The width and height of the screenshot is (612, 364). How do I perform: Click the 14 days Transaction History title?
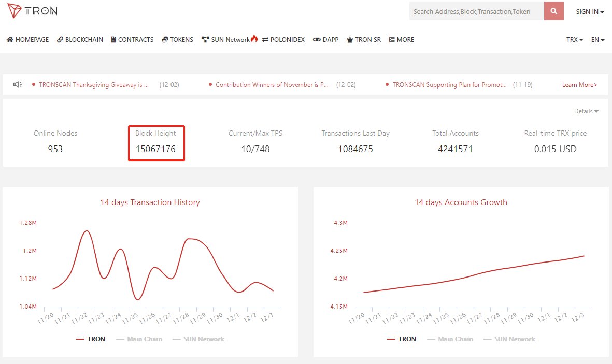point(150,202)
